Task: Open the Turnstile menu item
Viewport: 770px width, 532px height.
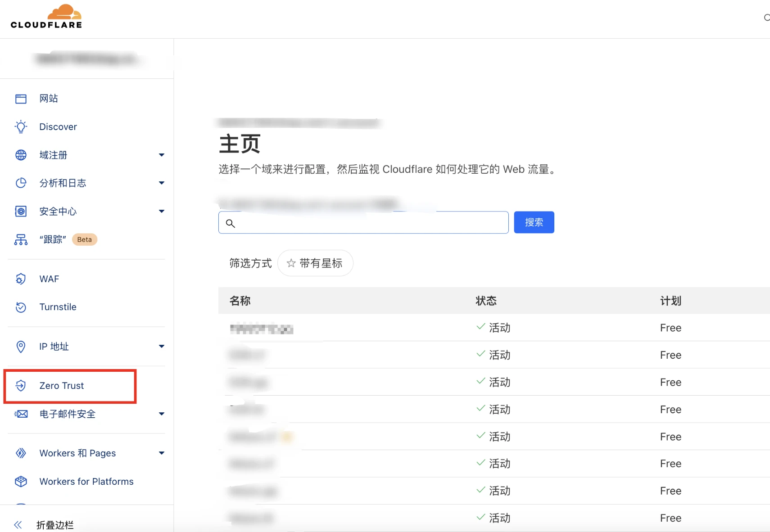Action: pos(58,307)
